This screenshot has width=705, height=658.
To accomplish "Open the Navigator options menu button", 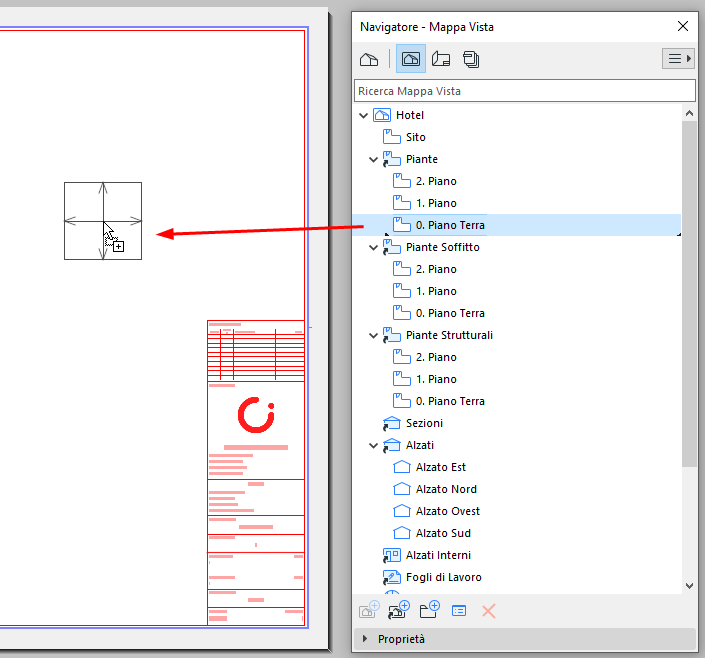I will point(678,58).
